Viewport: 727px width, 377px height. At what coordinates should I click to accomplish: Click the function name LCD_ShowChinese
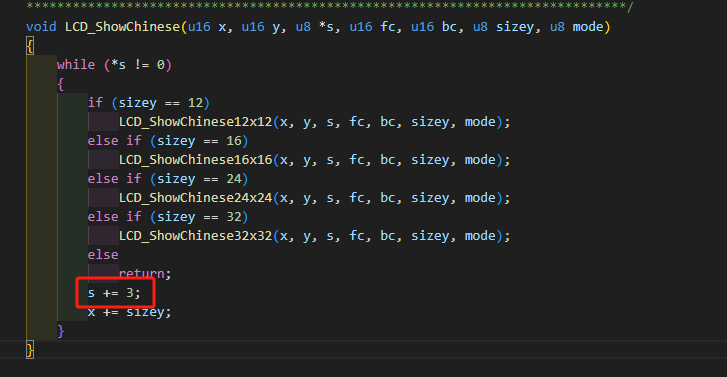tap(122, 27)
